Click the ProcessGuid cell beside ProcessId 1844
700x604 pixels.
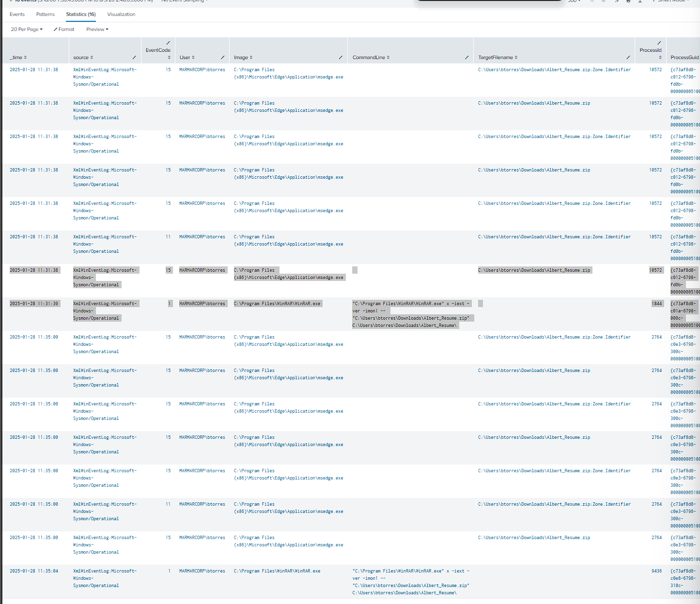[x=685, y=314]
